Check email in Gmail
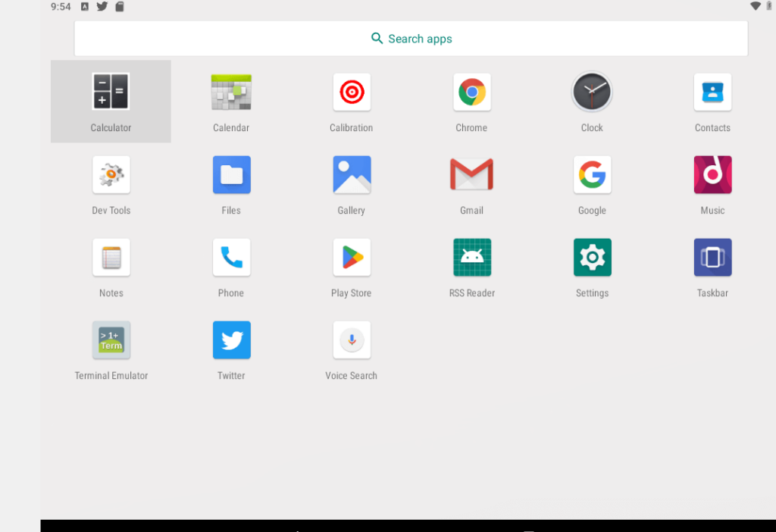This screenshot has height=532, width=776. pos(471,174)
